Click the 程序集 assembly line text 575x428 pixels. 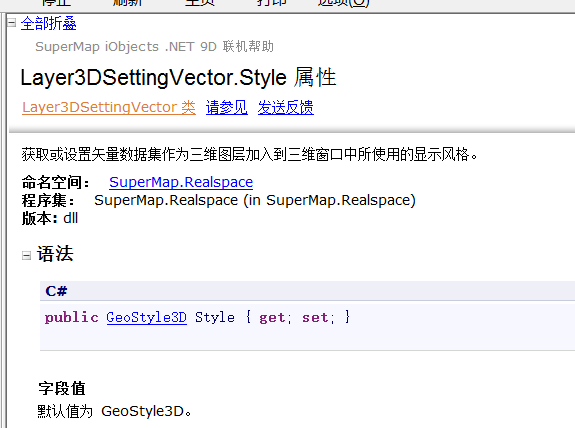[x=219, y=200]
